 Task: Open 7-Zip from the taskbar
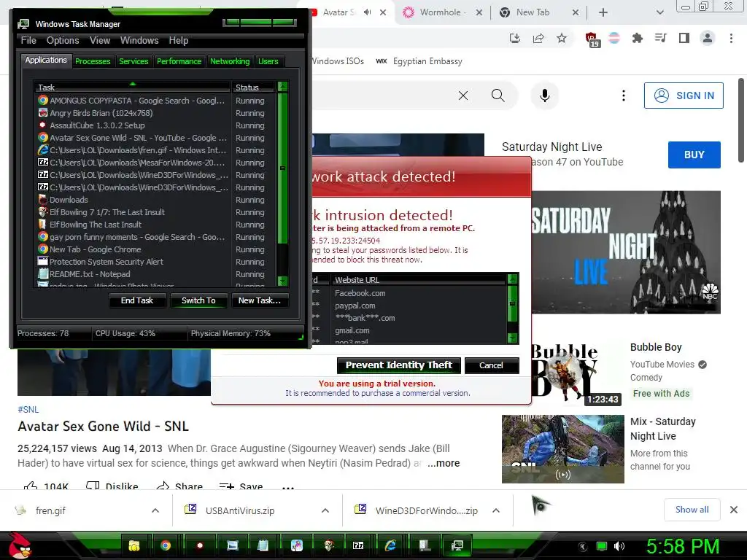358,545
